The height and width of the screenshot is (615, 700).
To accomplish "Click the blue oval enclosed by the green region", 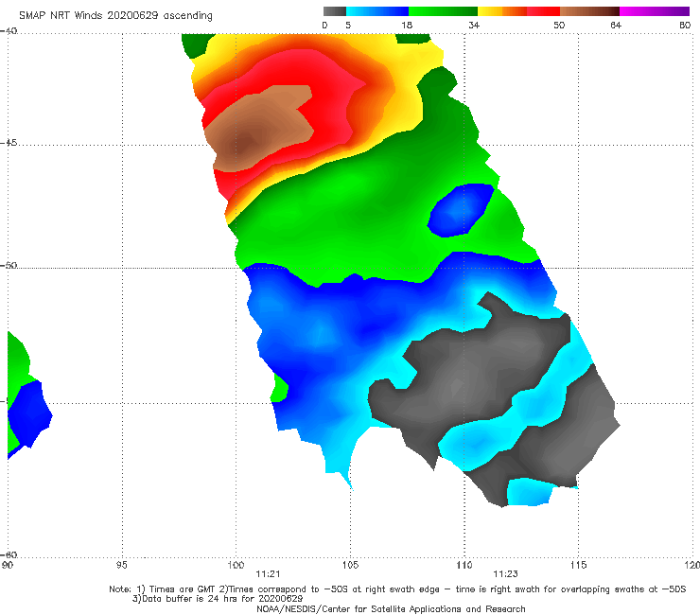I will pos(460,210).
